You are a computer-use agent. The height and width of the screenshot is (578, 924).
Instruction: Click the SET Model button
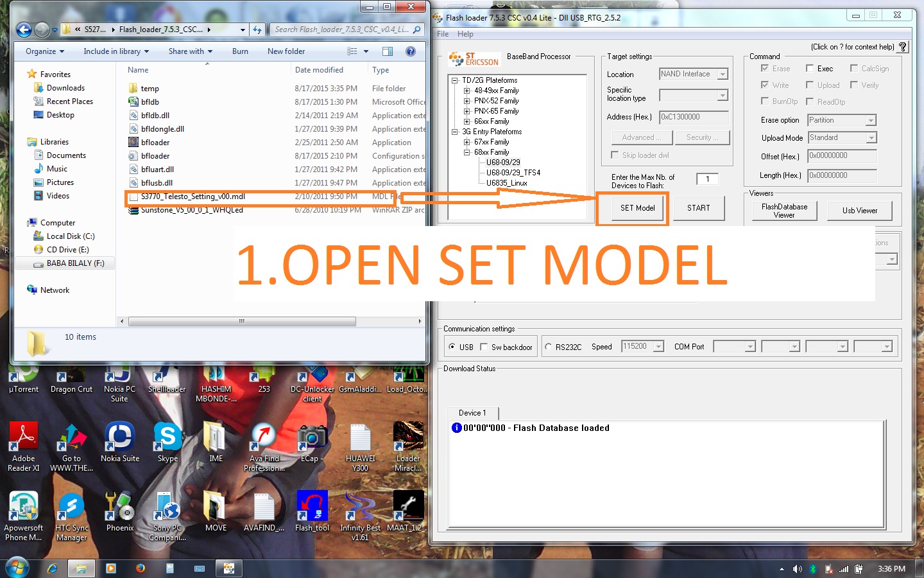coord(637,208)
